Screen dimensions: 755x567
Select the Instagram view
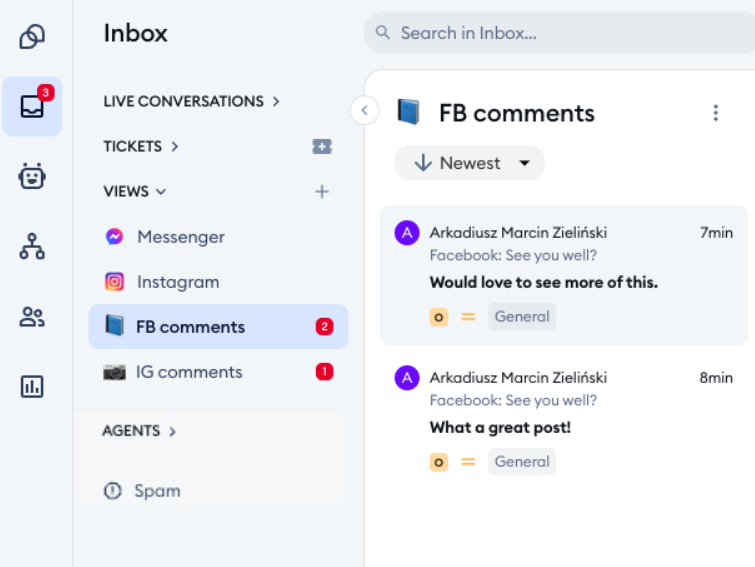tap(177, 282)
